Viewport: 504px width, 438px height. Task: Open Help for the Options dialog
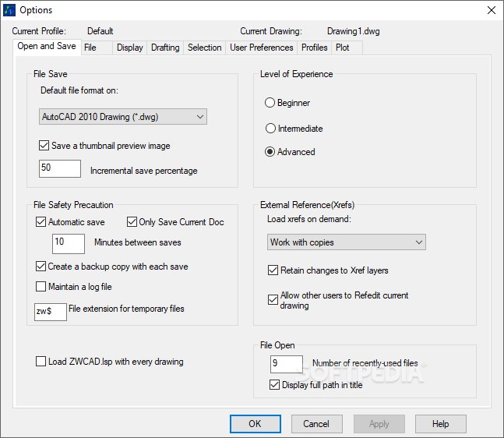click(x=441, y=424)
